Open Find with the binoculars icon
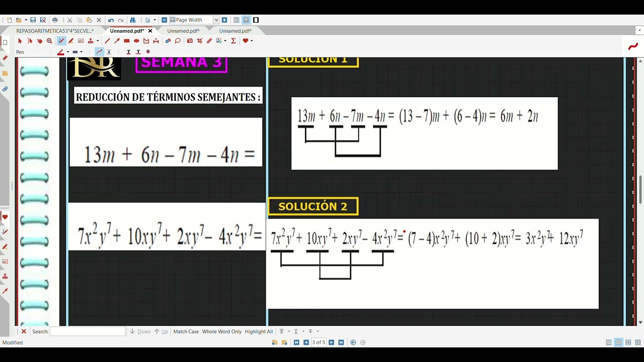Viewport: 644px width, 362px height. point(133,20)
